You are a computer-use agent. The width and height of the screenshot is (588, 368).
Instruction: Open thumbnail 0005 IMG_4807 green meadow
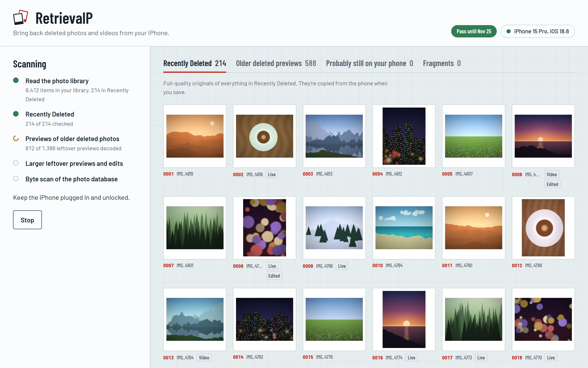pyautogui.click(x=473, y=136)
